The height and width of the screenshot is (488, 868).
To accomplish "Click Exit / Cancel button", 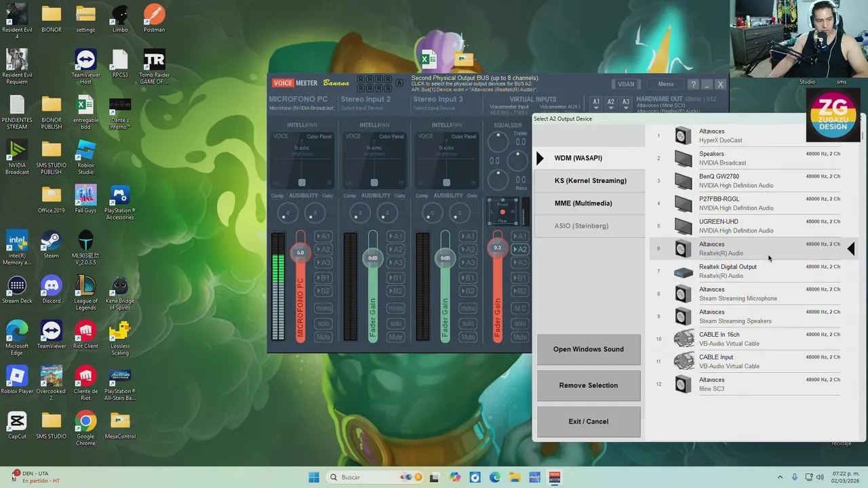I will tap(589, 421).
